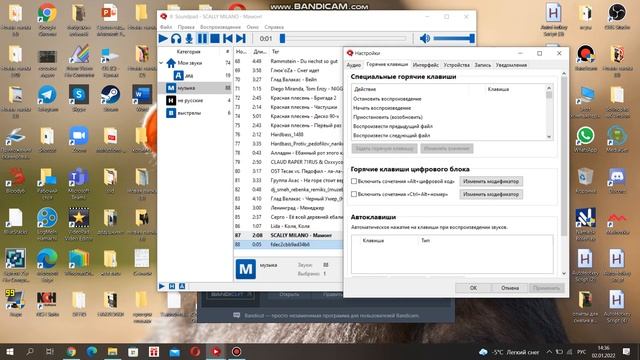Skip to next track icon
The height and width of the screenshot is (360, 640).
pyautogui.click(x=241, y=38)
